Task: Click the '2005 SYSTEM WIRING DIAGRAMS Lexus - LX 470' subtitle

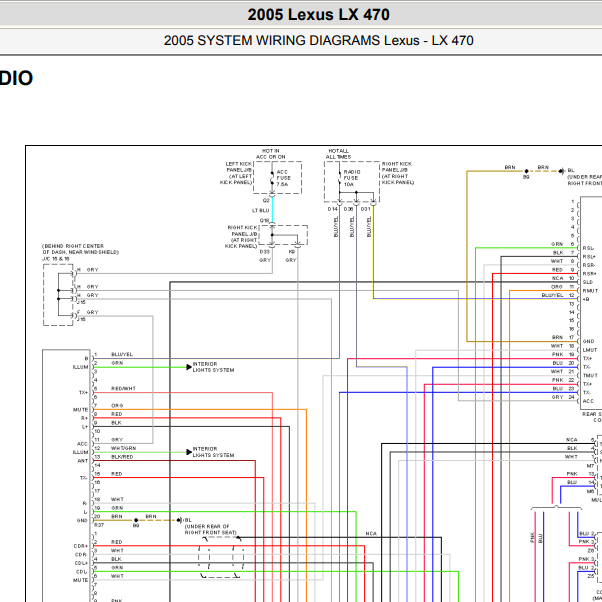Action: [x=318, y=40]
